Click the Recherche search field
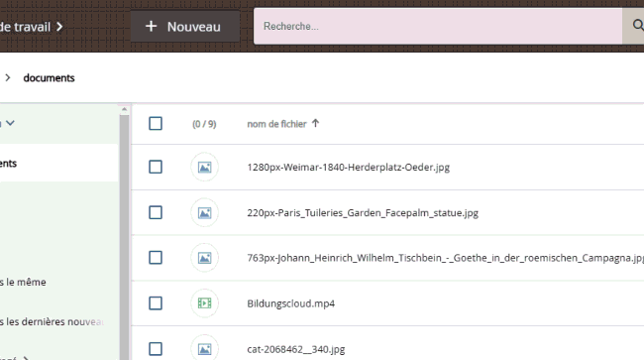 coord(438,26)
